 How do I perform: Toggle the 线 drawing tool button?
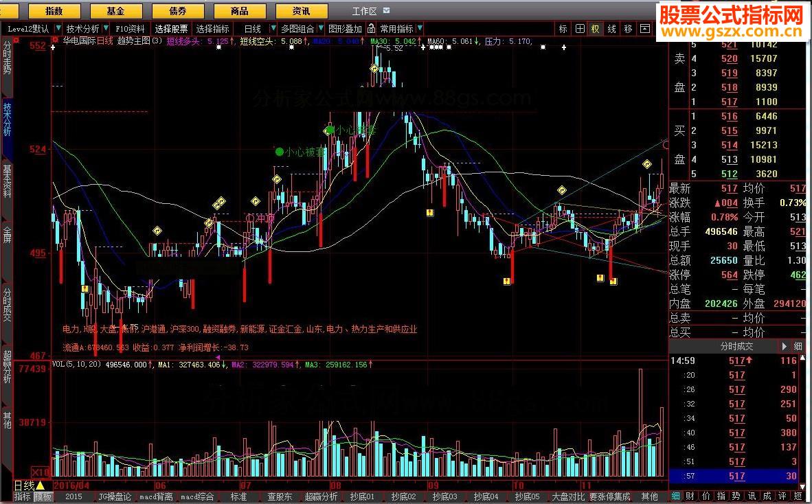(x=612, y=29)
